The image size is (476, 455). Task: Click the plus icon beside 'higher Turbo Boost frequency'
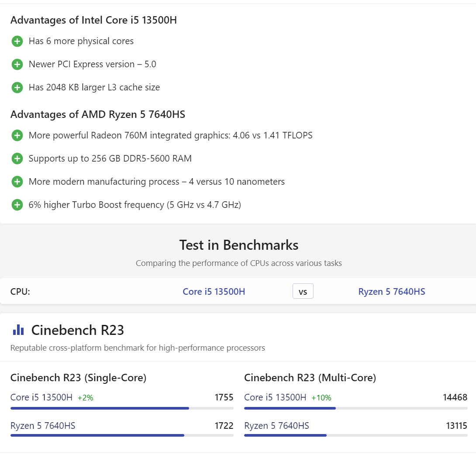17,205
